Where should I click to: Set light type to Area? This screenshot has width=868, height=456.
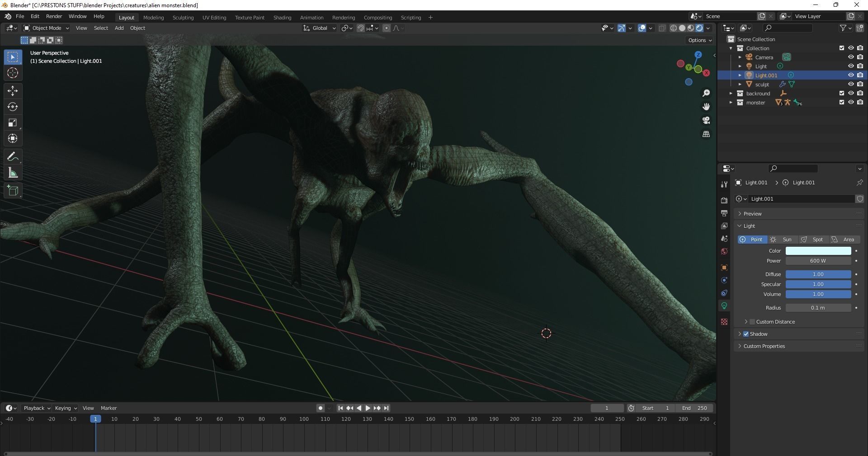[844, 240]
